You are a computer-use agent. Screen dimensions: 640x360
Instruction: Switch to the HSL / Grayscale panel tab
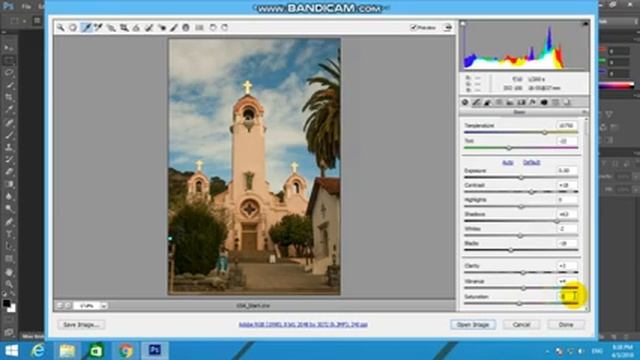pos(499,102)
